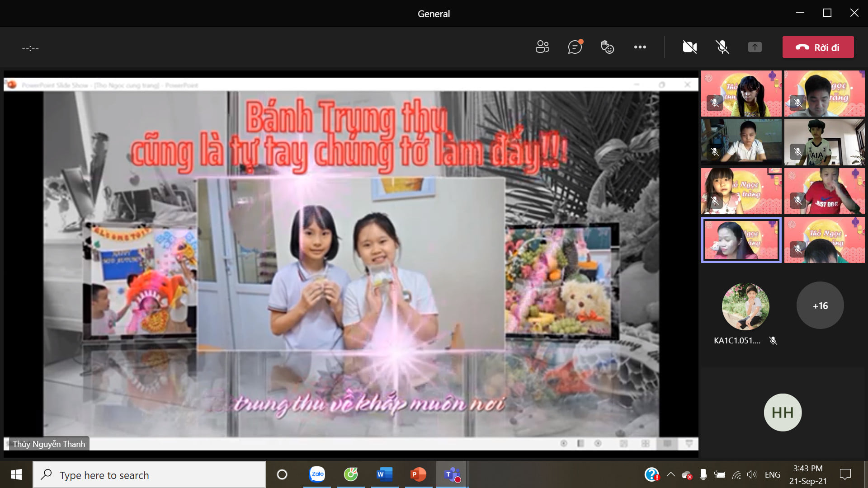This screenshot has height=488, width=868.
Task: Unmute the microphone
Action: pos(722,47)
